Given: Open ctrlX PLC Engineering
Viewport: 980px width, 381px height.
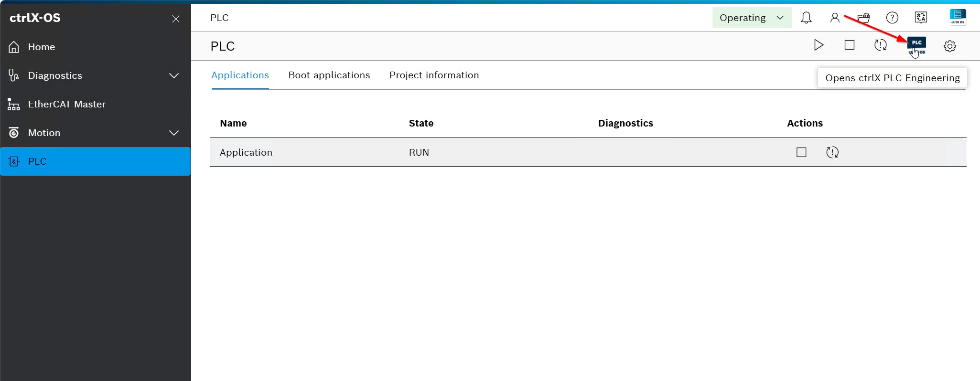Looking at the screenshot, I should [916, 45].
